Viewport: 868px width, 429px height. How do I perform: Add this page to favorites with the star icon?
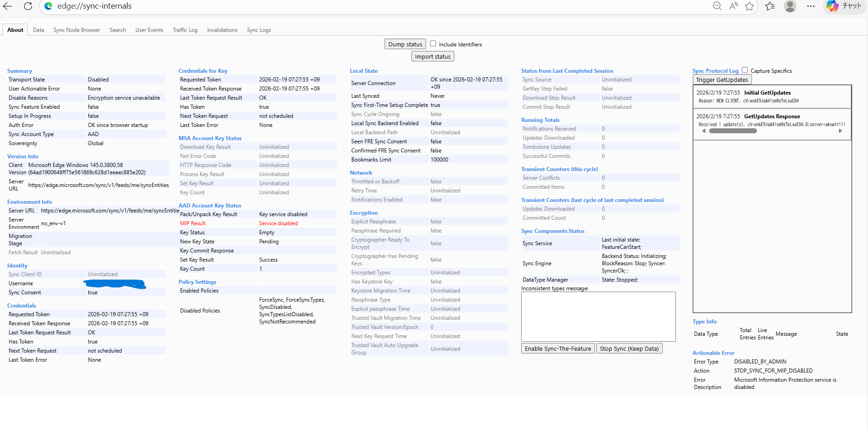750,6
